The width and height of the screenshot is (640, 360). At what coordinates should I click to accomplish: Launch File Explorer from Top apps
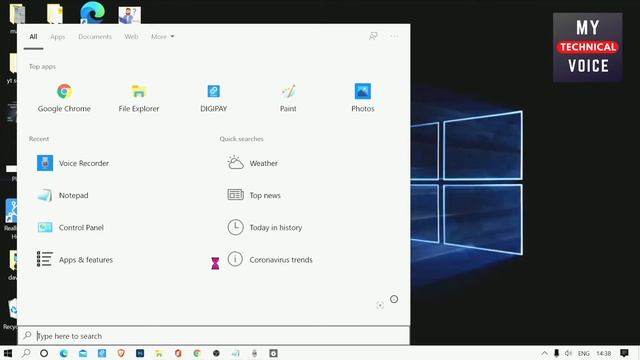(x=139, y=98)
